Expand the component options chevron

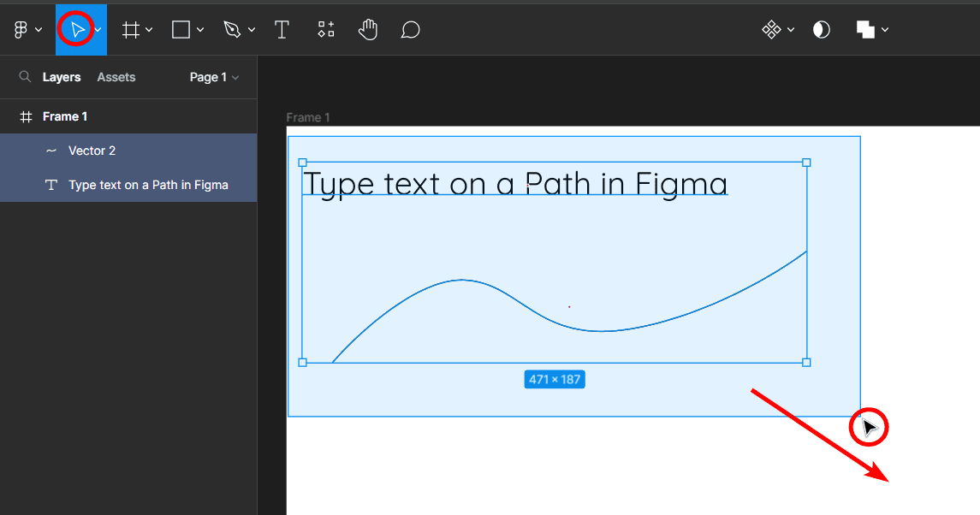coord(791,29)
